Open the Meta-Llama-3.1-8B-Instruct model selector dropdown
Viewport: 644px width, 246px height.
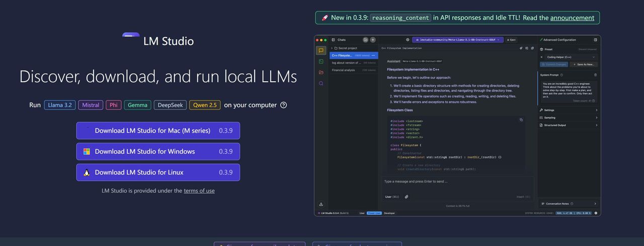tap(458, 40)
